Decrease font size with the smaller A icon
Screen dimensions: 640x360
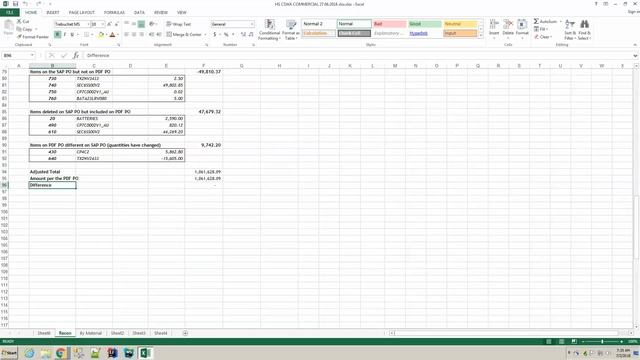click(x=116, y=24)
